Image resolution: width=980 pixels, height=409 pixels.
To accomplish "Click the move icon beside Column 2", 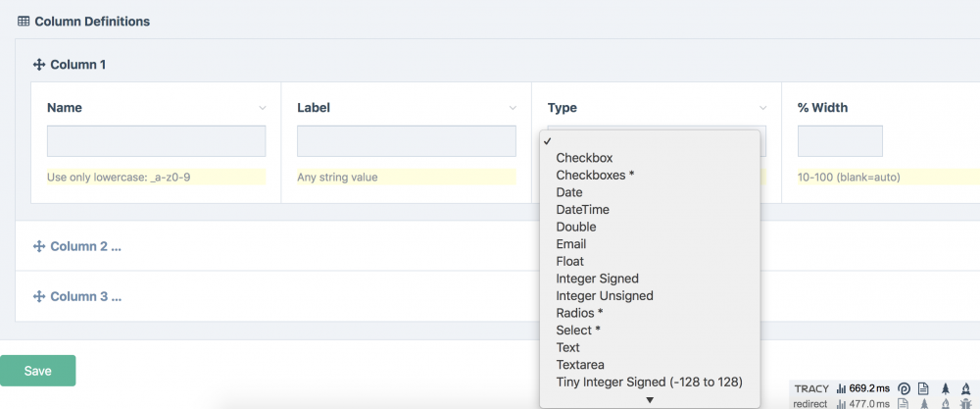I will tap(40, 246).
